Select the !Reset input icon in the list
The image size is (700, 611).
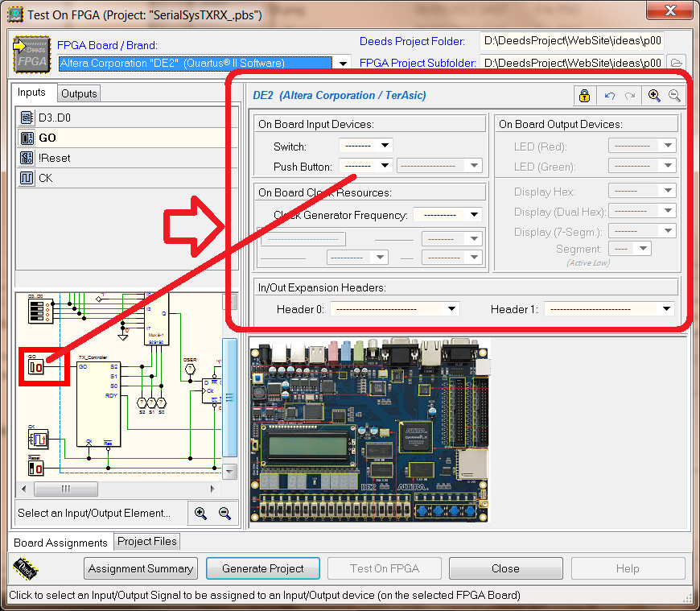tap(27, 158)
